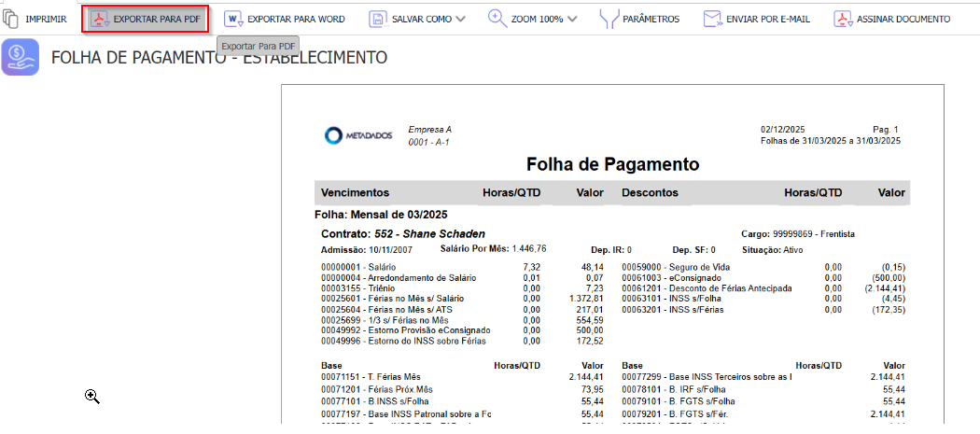This screenshot has width=980, height=434.
Task: Click the Exportar para PDF icon
Action: (x=100, y=19)
